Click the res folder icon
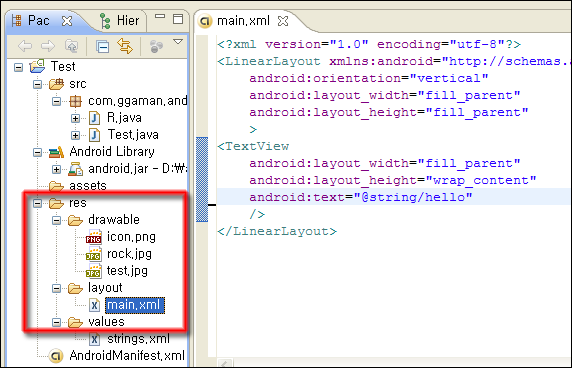Image resolution: width=572 pixels, height=368 pixels. [57, 203]
